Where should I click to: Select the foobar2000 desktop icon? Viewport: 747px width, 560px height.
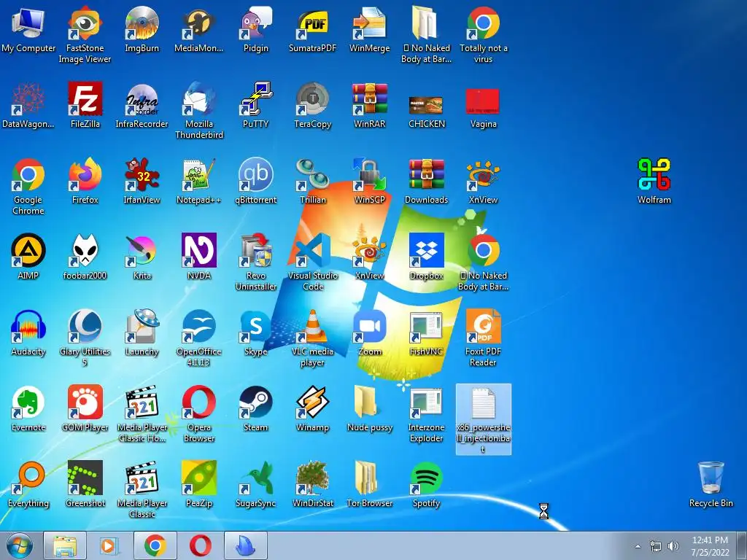(85, 257)
